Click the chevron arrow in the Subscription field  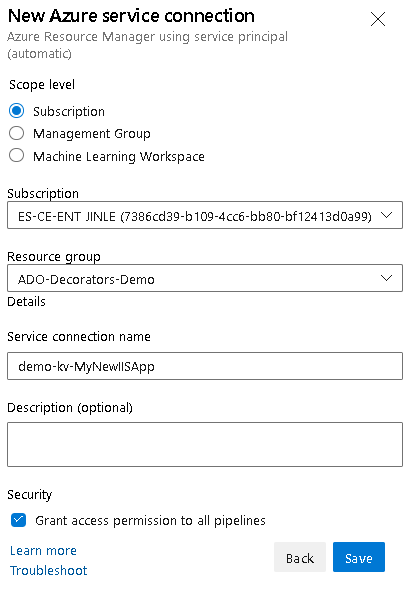pyautogui.click(x=387, y=215)
